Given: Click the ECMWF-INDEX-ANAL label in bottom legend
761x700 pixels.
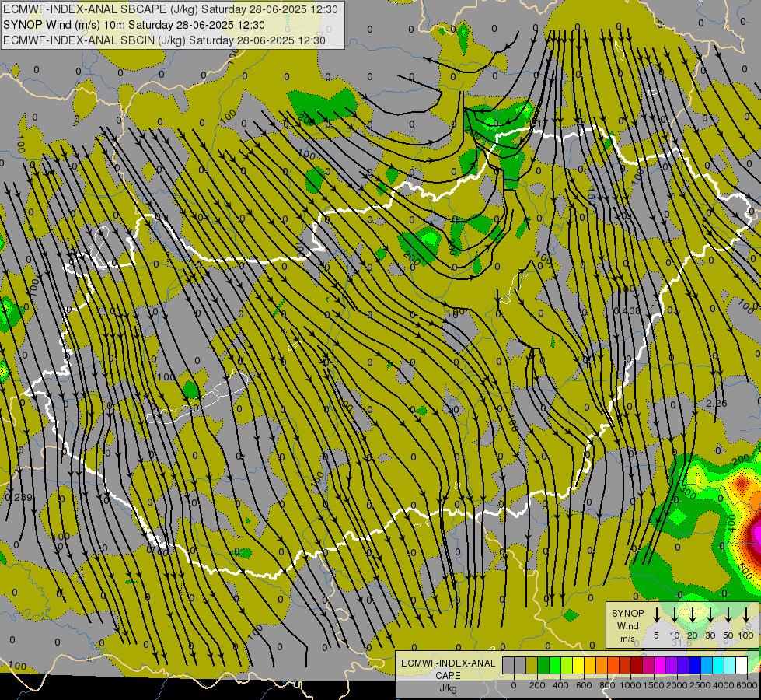Looking at the screenshot, I should (448, 663).
